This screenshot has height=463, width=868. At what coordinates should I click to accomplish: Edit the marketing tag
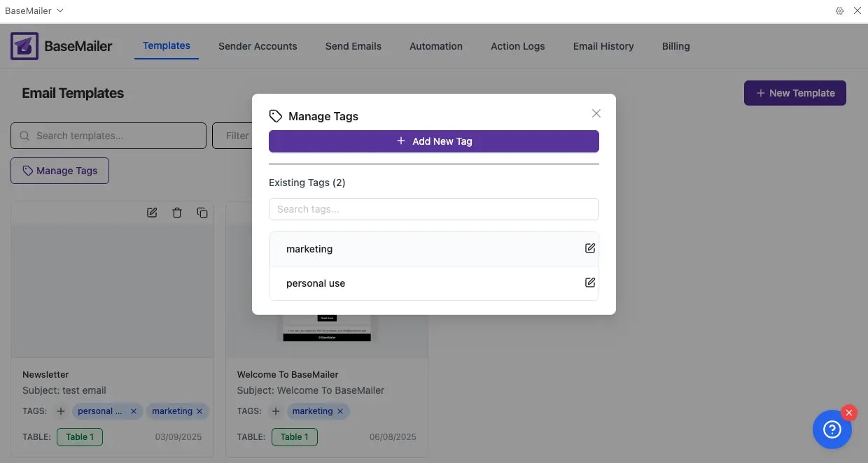click(x=590, y=248)
